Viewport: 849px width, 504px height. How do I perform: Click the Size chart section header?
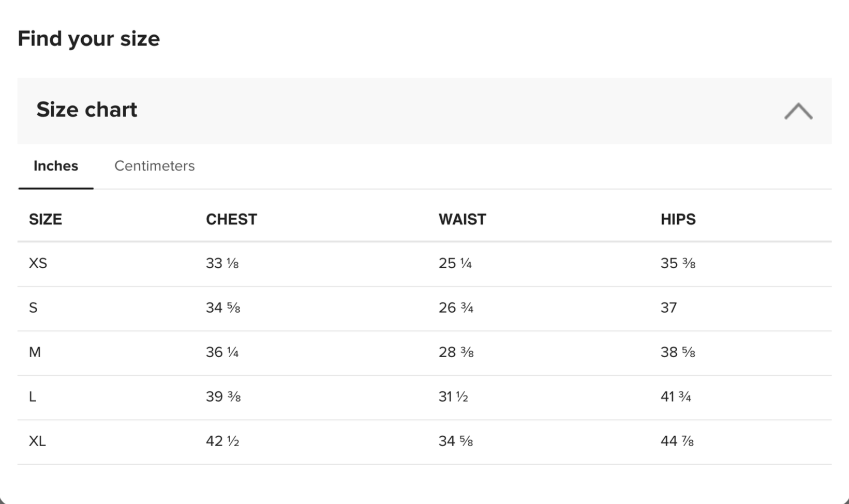425,111
